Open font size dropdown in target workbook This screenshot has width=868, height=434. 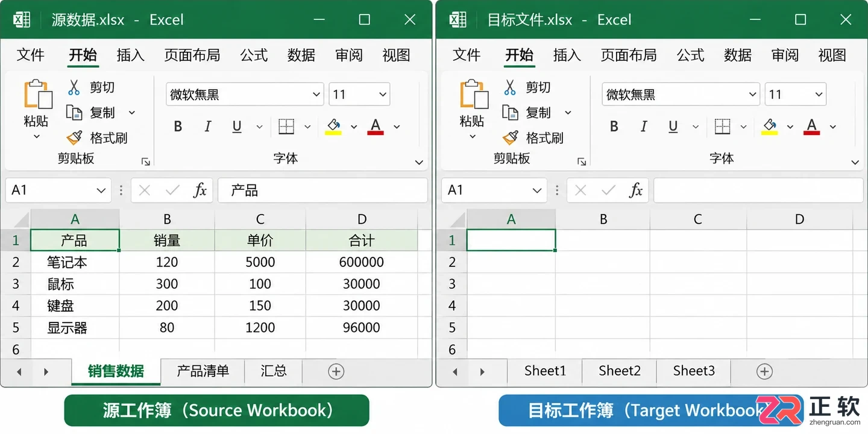pyautogui.click(x=819, y=95)
